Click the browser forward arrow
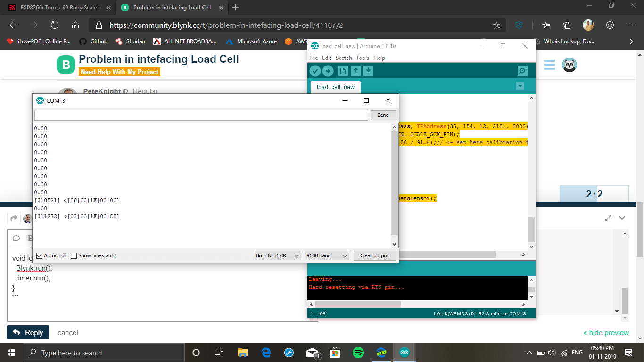Viewport: 644px width, 362px height. (x=34, y=25)
